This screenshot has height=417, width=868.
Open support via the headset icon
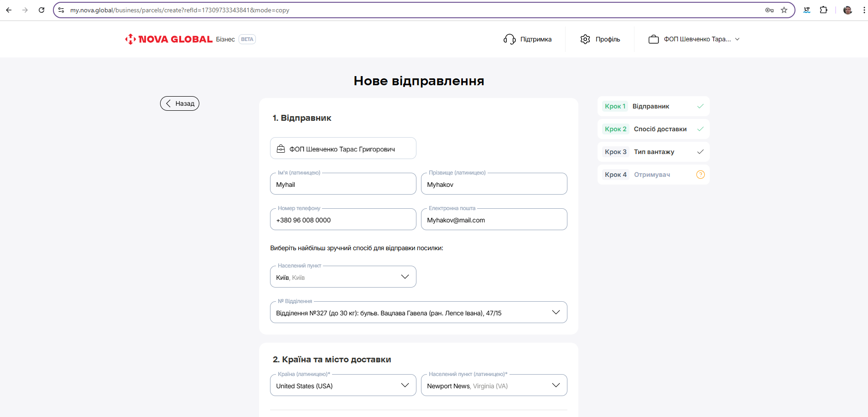[x=509, y=39]
